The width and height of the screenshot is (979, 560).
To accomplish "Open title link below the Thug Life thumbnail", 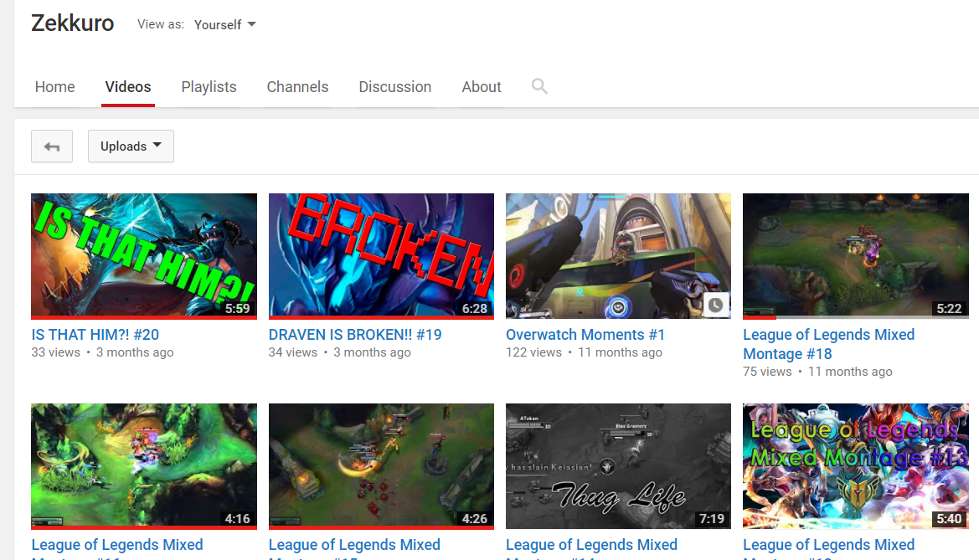I will [x=592, y=547].
